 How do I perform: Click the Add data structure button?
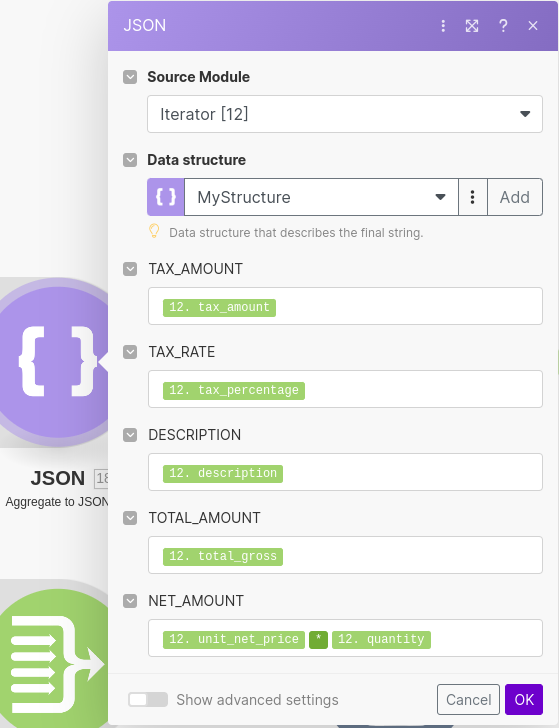pyautogui.click(x=514, y=197)
